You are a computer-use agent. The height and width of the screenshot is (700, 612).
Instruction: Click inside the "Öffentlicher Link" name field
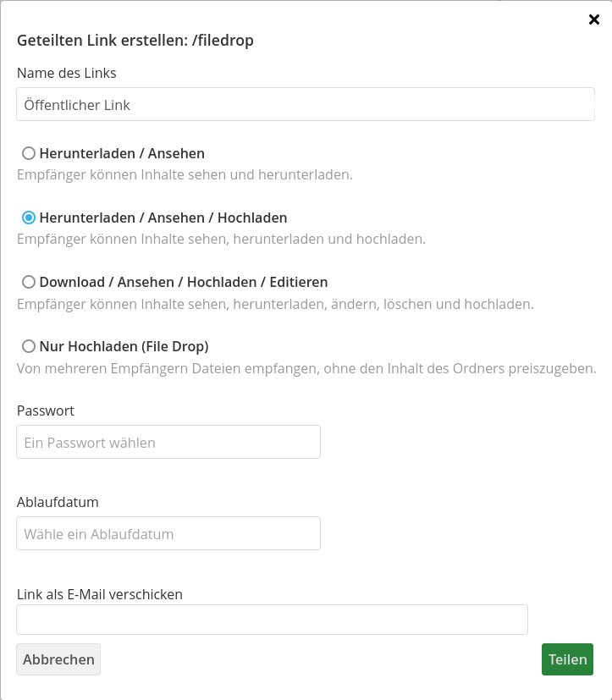tap(305, 104)
